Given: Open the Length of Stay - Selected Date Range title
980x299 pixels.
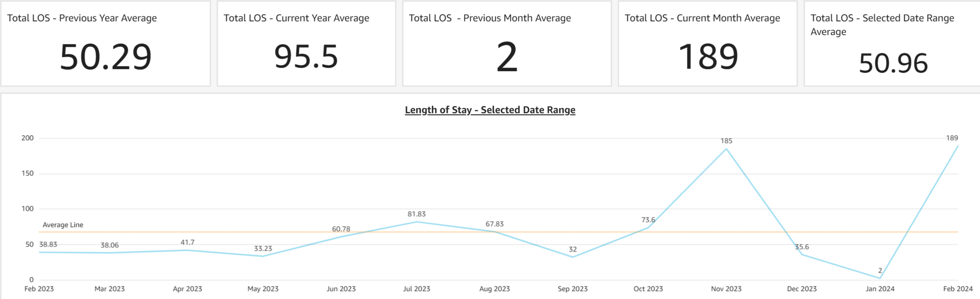Looking at the screenshot, I should [x=490, y=110].
